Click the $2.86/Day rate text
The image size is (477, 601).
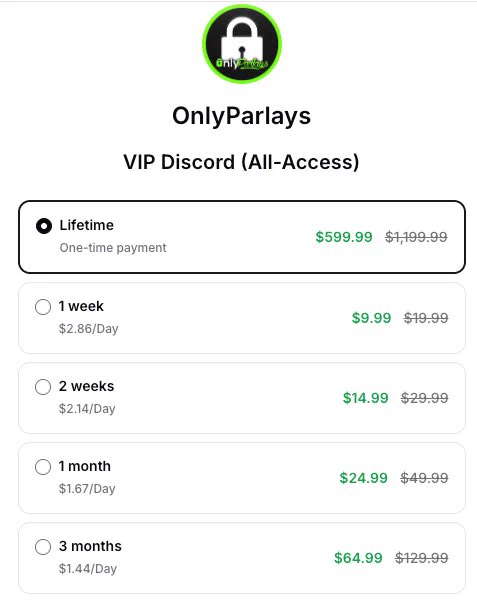(88, 329)
